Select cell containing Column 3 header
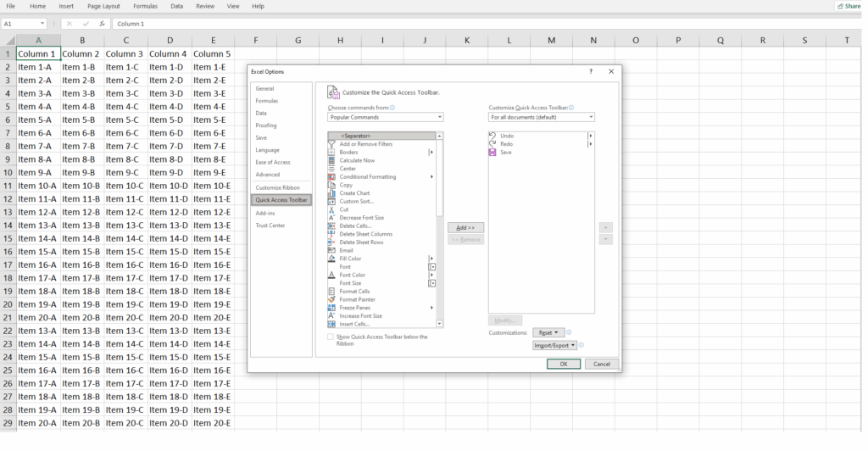868x451 pixels. pos(125,53)
